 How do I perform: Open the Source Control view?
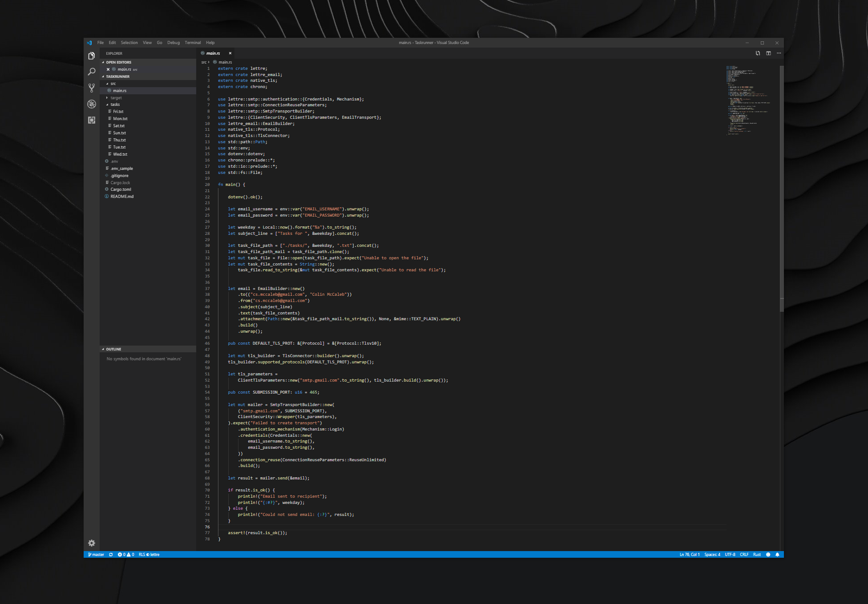tap(92, 88)
